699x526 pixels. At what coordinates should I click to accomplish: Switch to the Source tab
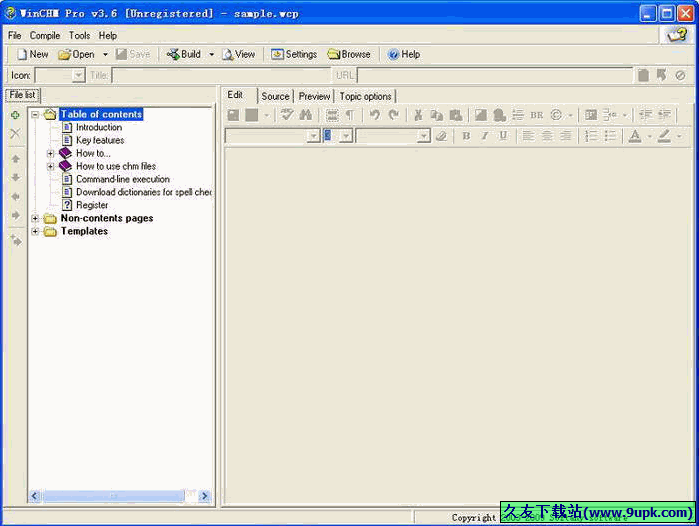pos(275,96)
